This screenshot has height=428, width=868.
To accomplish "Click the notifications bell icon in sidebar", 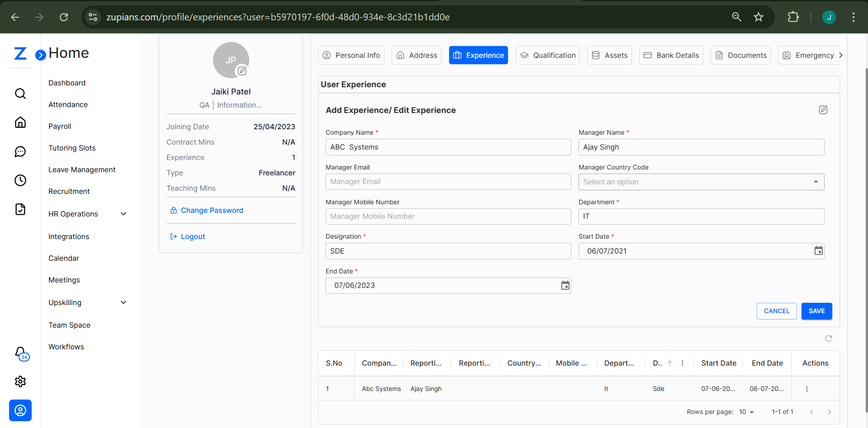I will (x=20, y=353).
